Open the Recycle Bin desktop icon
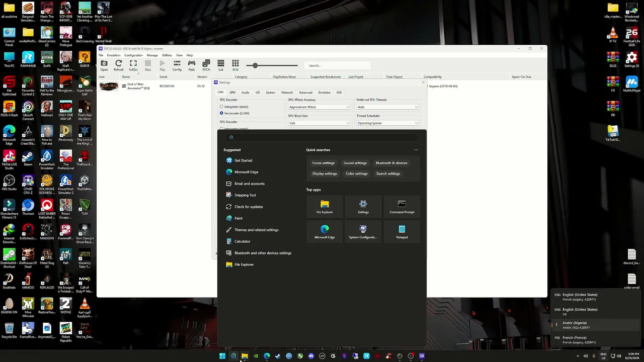The image size is (644, 362). coord(9,330)
